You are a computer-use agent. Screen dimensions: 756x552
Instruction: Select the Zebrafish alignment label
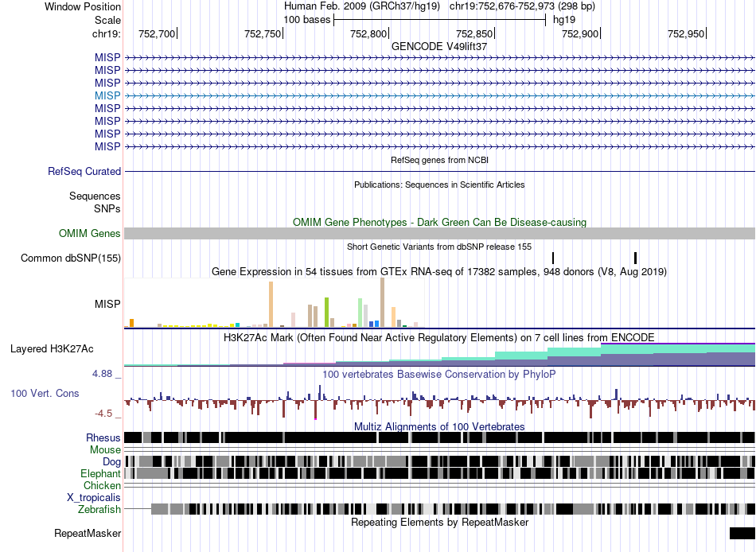click(x=99, y=509)
